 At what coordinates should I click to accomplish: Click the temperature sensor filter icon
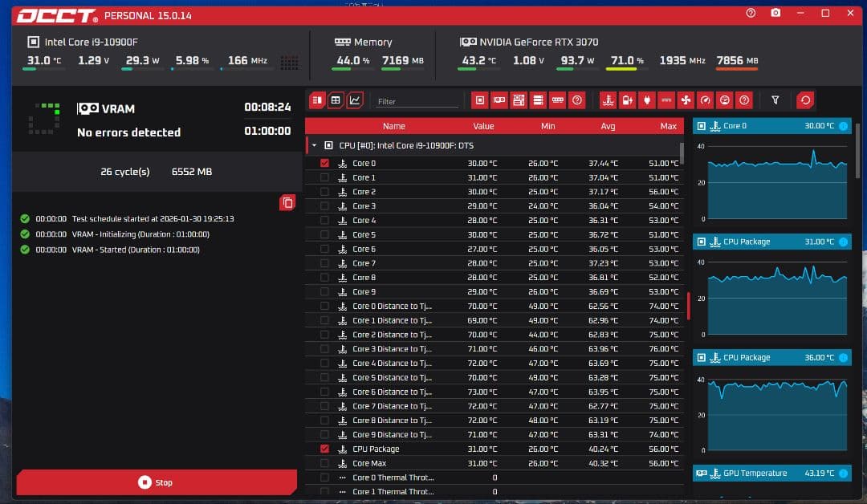(608, 100)
